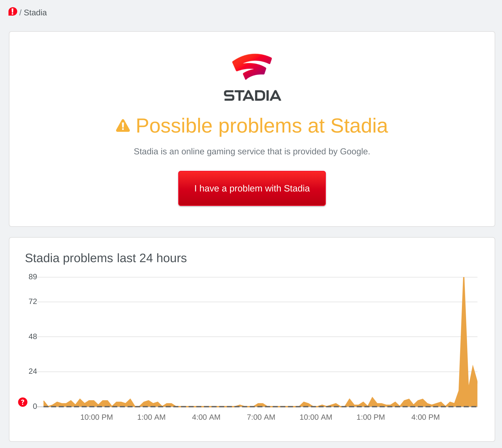Click the 10:00 AM time axis label
Screen dimensions: 502x448
tap(316, 417)
